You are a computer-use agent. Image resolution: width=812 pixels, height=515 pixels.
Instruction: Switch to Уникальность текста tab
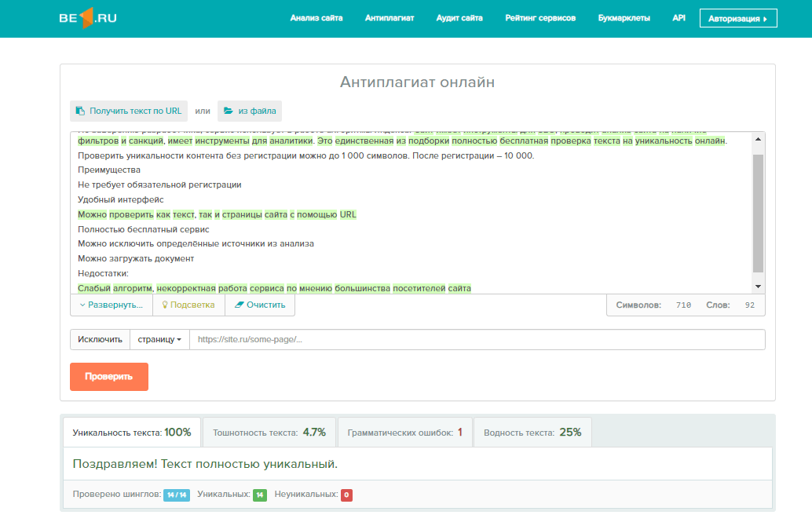point(131,433)
